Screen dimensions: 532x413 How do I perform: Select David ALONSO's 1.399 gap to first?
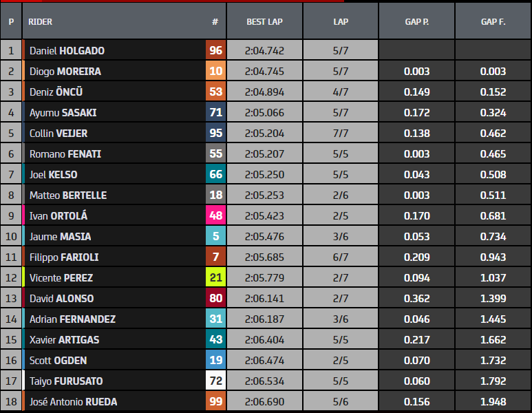[493, 299]
